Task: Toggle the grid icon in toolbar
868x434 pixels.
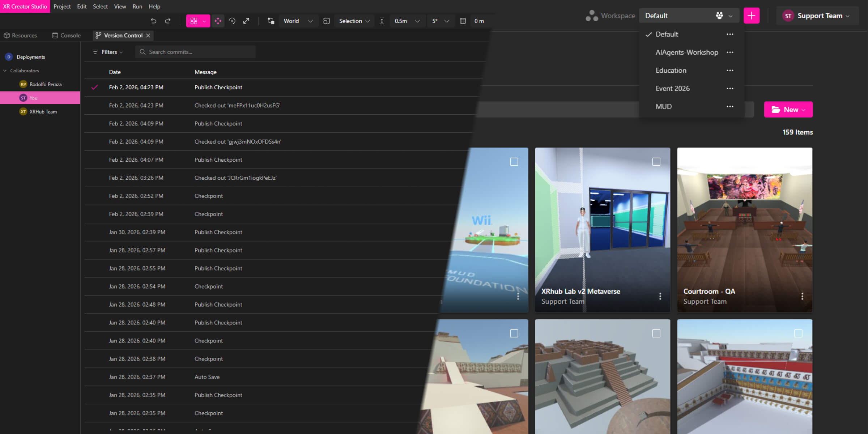Action: [x=463, y=21]
